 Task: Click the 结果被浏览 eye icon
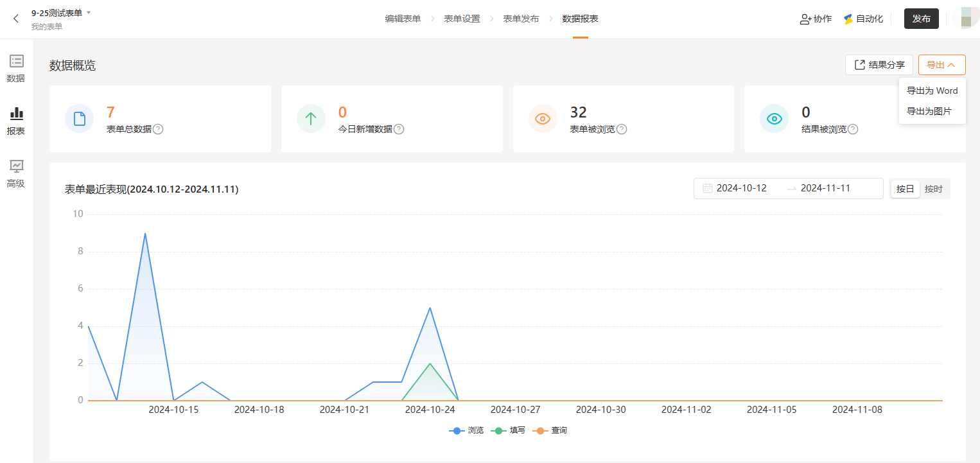[774, 119]
